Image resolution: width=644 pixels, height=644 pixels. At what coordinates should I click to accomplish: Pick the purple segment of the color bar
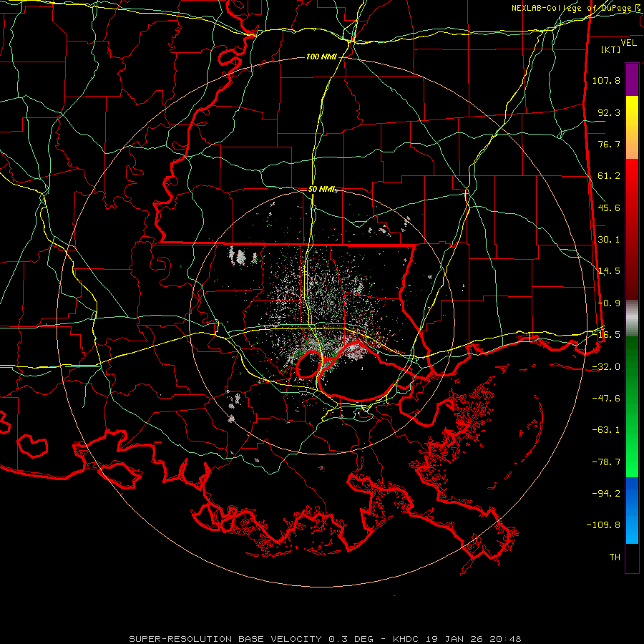click(632, 79)
